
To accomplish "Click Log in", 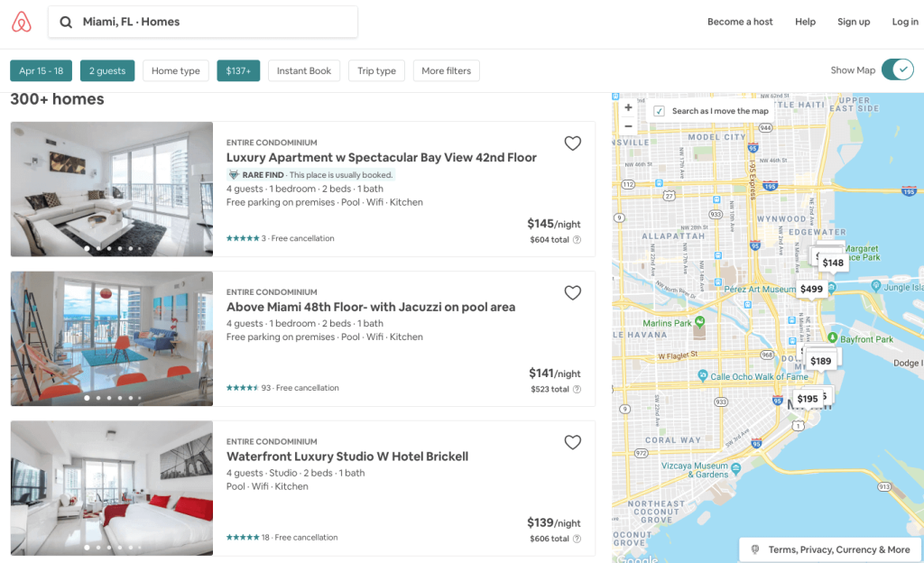I will click(904, 22).
